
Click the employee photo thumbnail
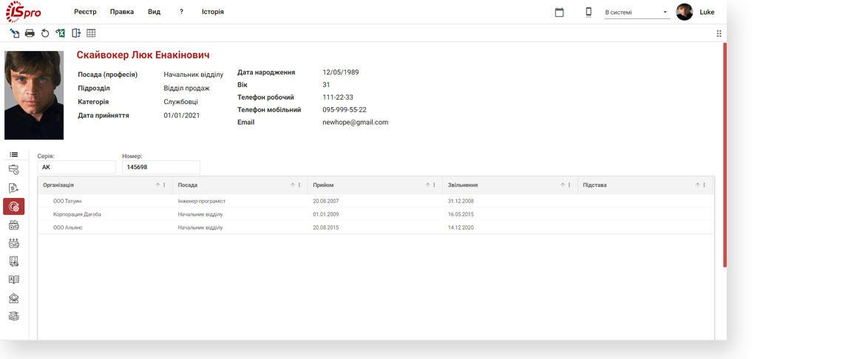pyautogui.click(x=34, y=95)
